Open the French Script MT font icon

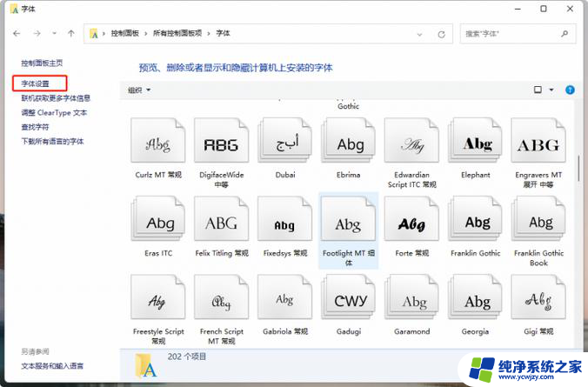coord(221,297)
